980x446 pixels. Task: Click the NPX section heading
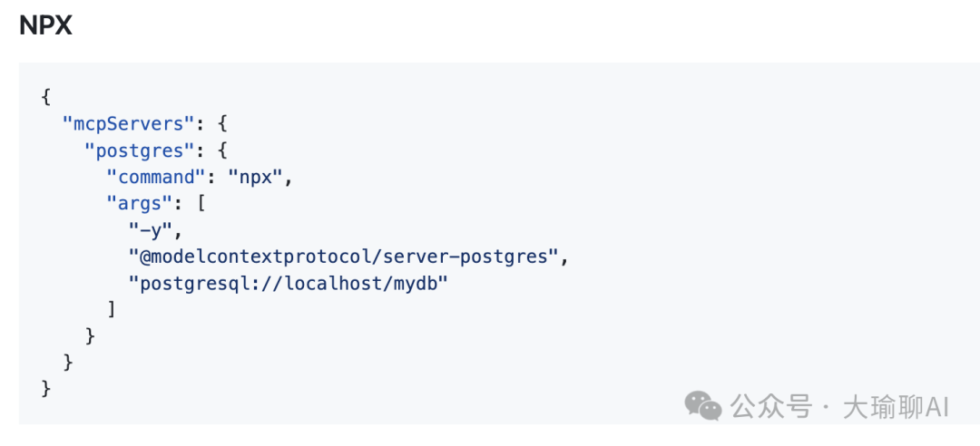pos(45,26)
